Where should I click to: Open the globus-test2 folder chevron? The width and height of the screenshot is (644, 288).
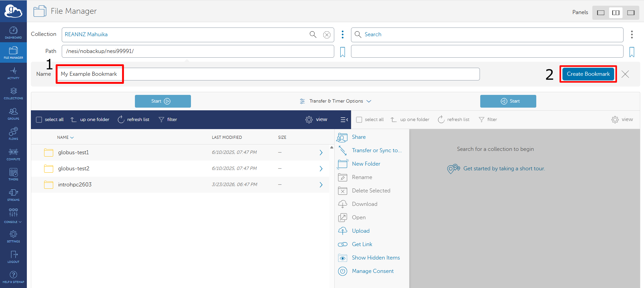coord(321,169)
